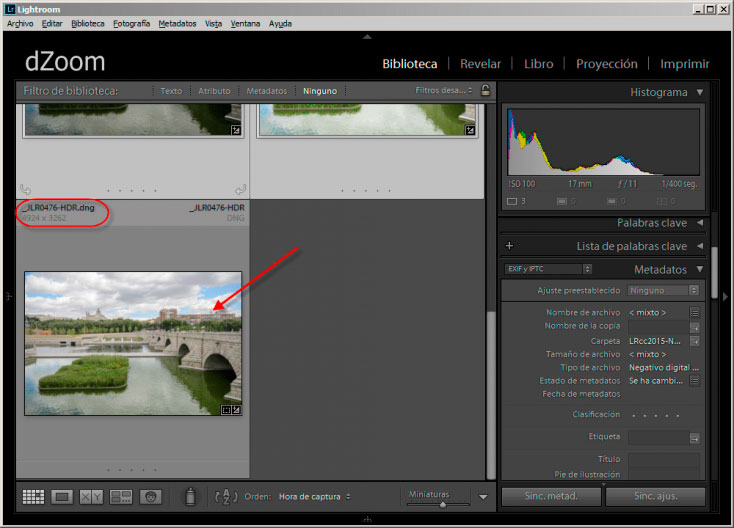Switch to Imprimir module
The height and width of the screenshot is (528, 734).
tap(685, 64)
